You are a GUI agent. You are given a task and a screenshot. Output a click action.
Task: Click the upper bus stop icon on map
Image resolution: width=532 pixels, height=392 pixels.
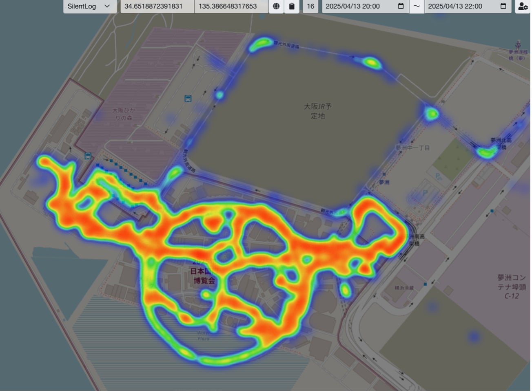[188, 98]
